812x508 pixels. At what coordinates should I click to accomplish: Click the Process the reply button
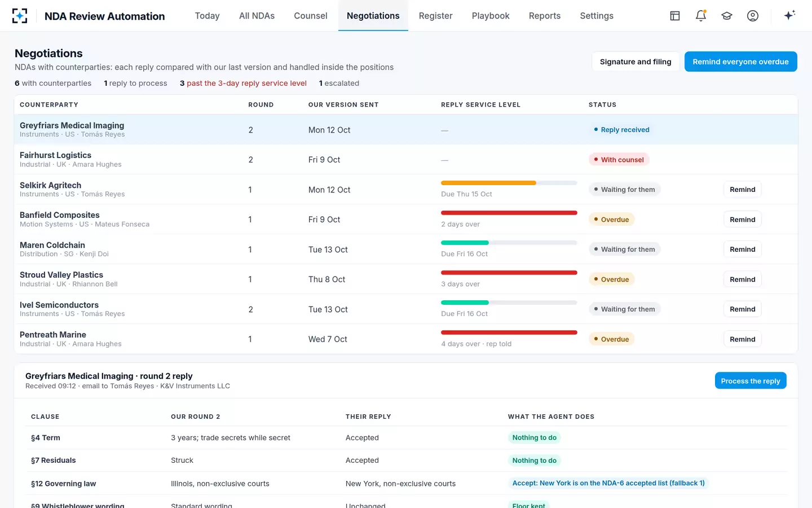coord(751,381)
